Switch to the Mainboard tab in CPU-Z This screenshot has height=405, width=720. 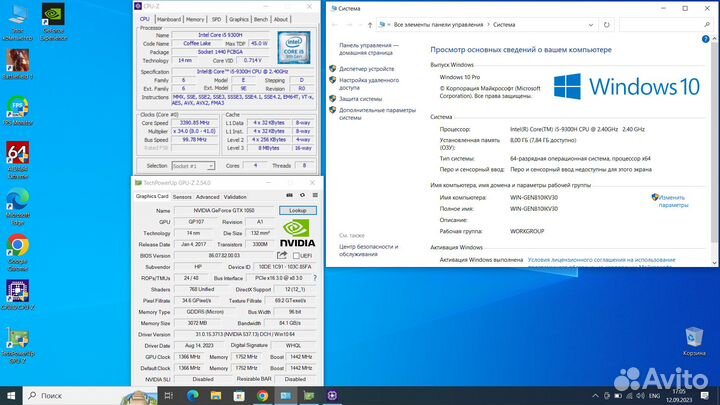click(169, 19)
